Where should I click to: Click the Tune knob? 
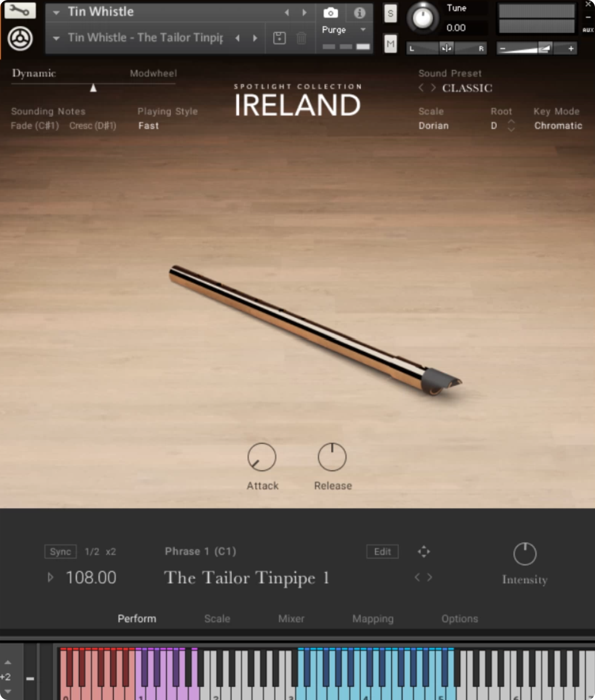click(x=422, y=18)
